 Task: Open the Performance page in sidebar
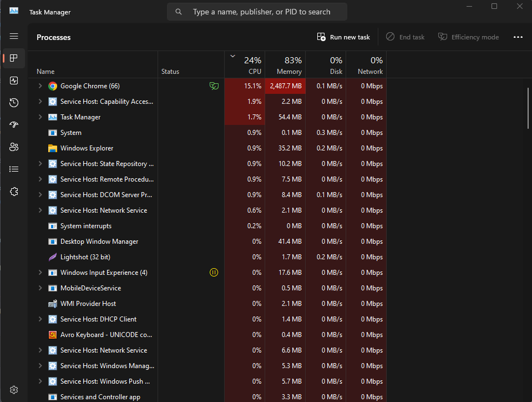(x=14, y=81)
